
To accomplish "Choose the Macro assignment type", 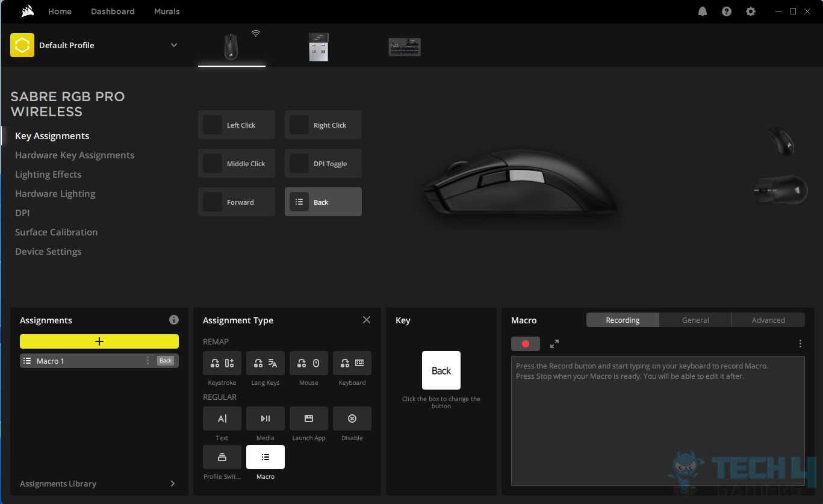I will coord(266,457).
